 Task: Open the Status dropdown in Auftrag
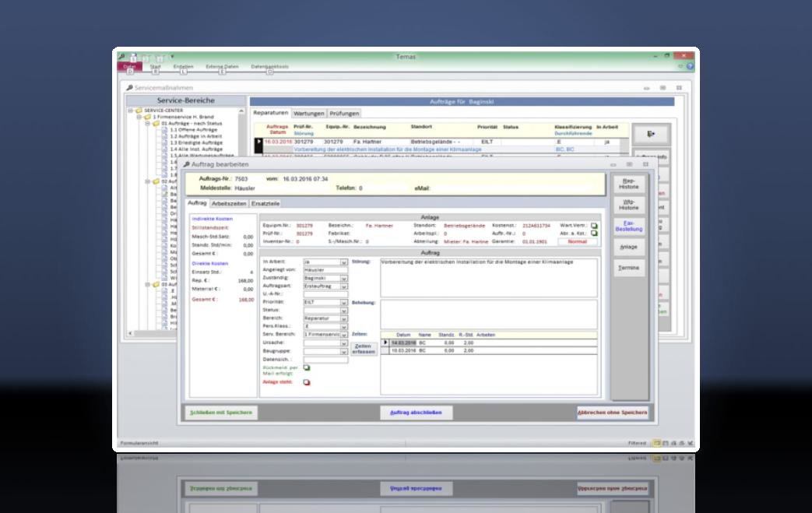[344, 310]
